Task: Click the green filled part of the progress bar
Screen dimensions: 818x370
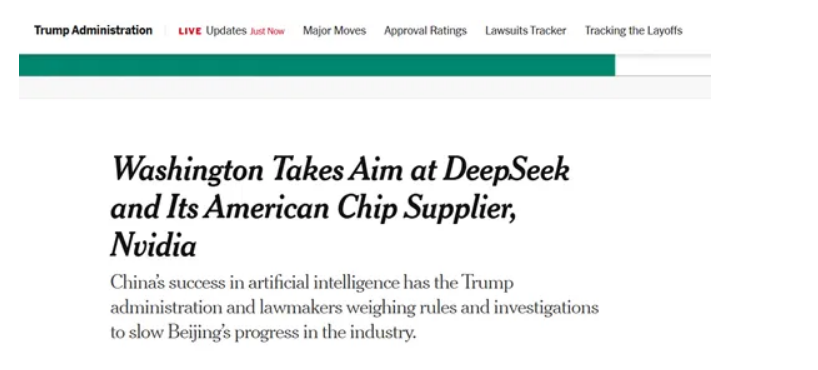Action: [317, 65]
